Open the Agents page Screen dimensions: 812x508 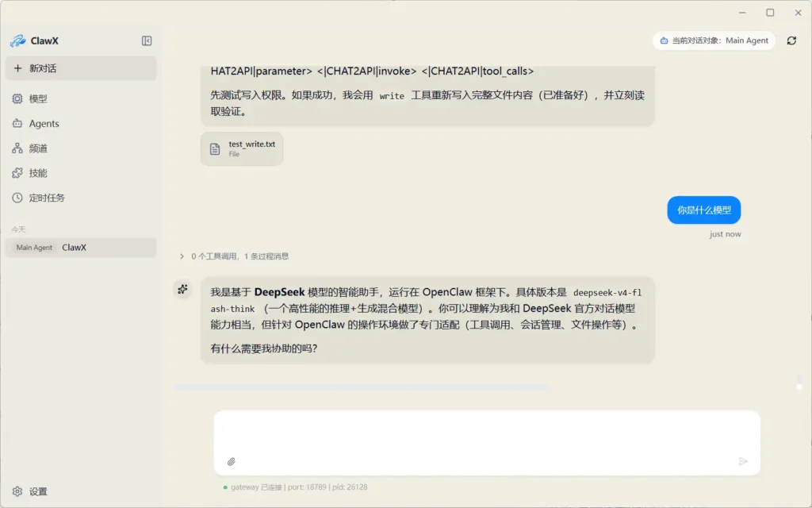81,123
